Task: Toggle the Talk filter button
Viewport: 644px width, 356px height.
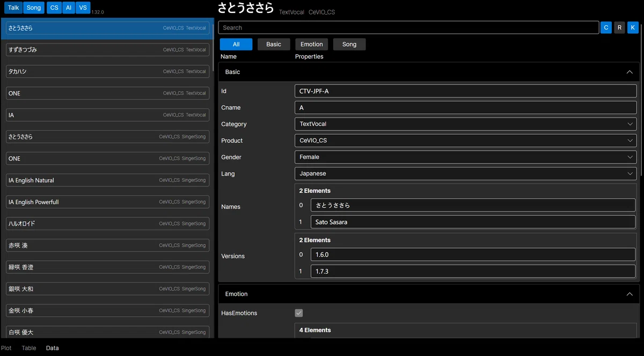Action: tap(13, 8)
